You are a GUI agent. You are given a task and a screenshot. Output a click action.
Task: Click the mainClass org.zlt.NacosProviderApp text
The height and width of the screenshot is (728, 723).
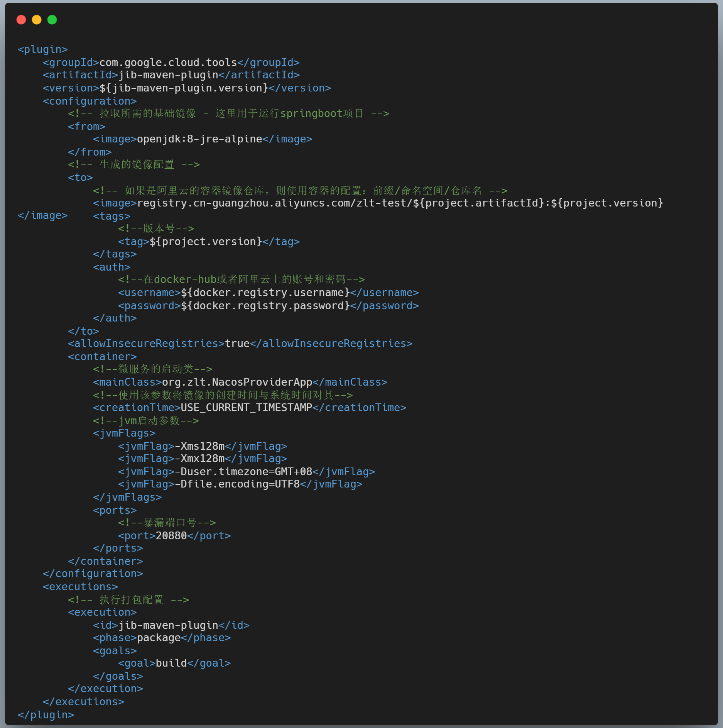point(236,382)
